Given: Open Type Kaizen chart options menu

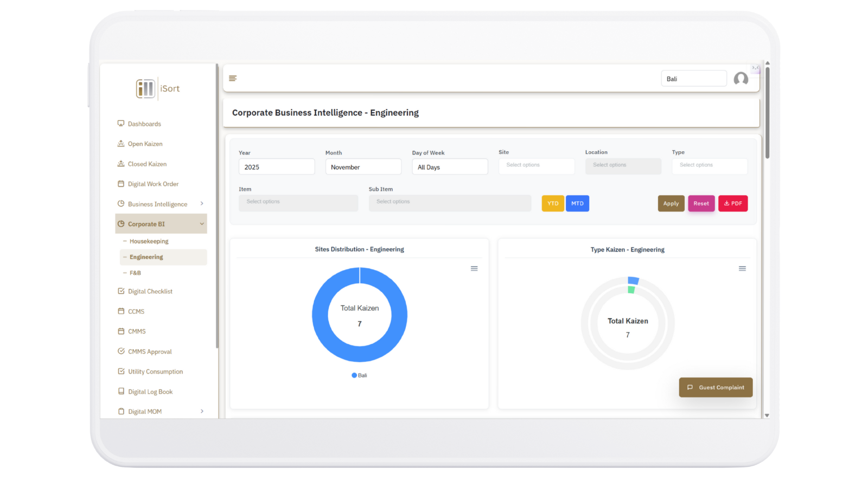Looking at the screenshot, I should [742, 269].
